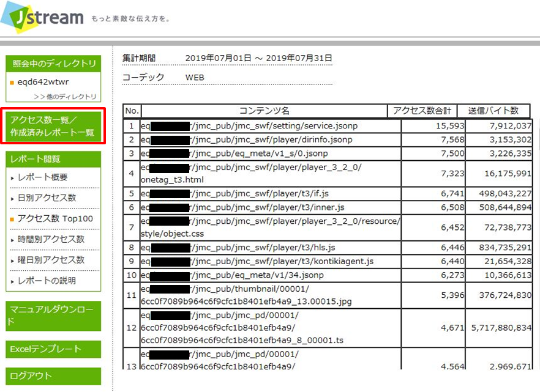Click sent bytes value 498,043,227
This screenshot has width=540, height=392.
505,194
